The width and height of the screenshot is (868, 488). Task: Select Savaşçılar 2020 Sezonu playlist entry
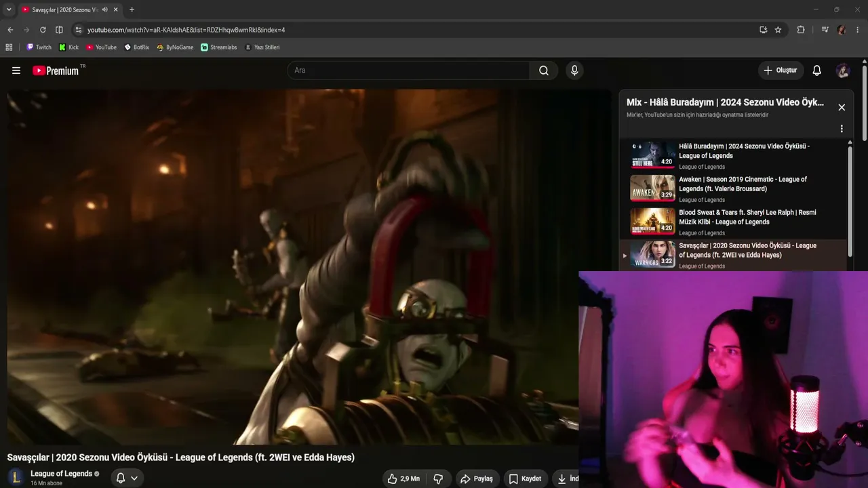click(x=734, y=255)
